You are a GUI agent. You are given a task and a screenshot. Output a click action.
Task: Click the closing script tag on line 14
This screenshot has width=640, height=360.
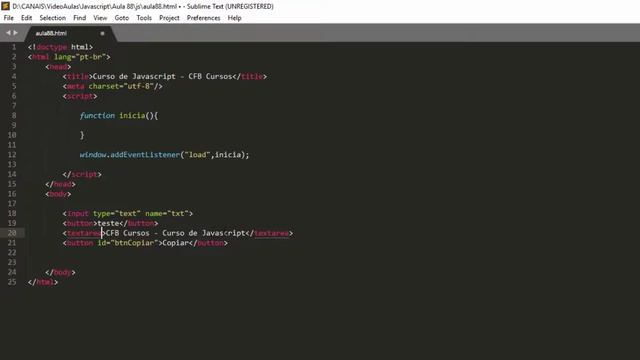(82, 174)
